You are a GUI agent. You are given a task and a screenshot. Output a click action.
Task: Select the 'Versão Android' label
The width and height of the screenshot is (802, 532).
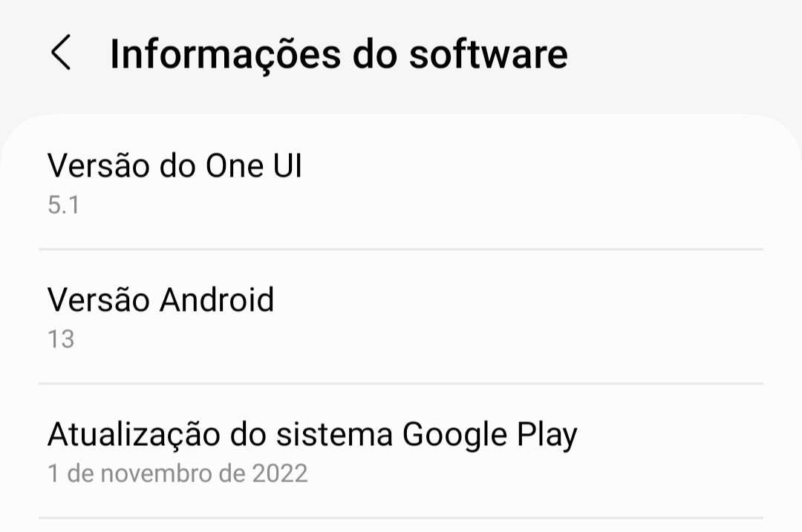[160, 300]
